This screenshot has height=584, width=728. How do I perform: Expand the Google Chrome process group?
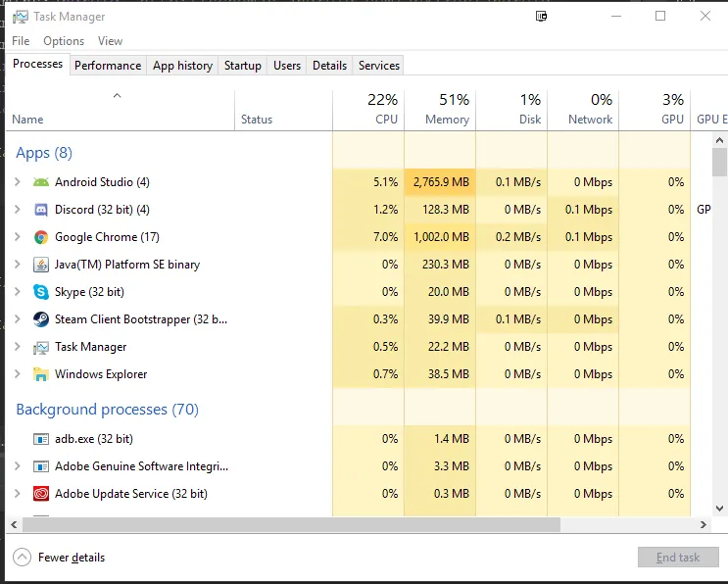[x=18, y=237]
